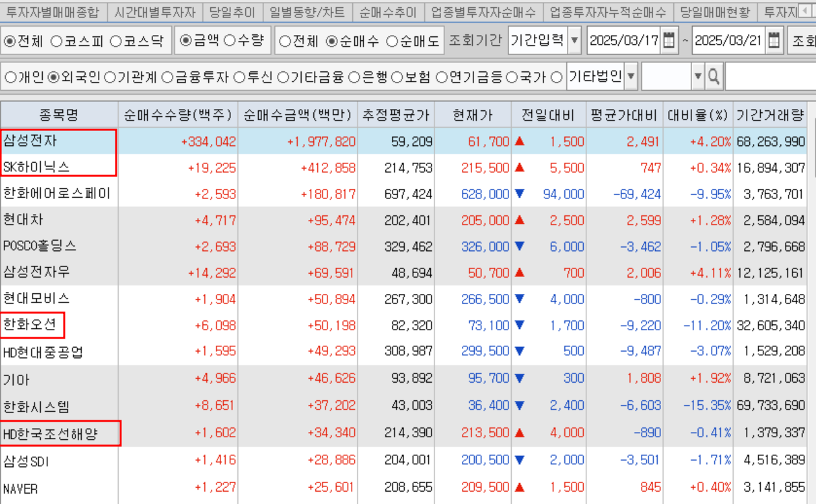The width and height of the screenshot is (816, 504).
Task: Select the 코스피 market radio button
Action: click(x=56, y=42)
